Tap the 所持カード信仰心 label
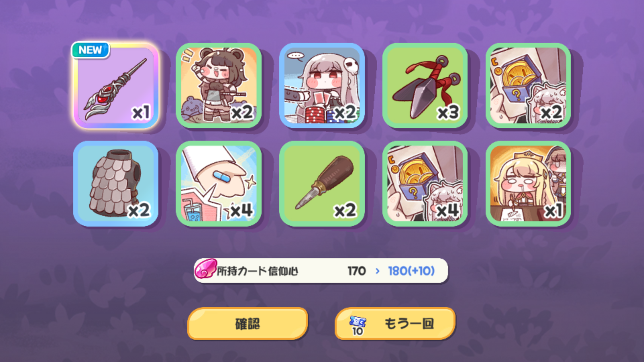Screen dimensions: 644x362 click(257, 271)
